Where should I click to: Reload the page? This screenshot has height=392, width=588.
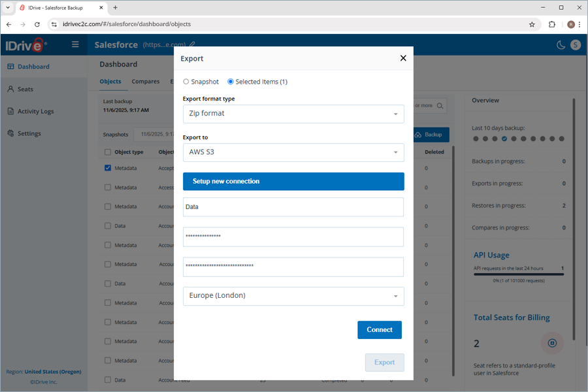pos(37,24)
